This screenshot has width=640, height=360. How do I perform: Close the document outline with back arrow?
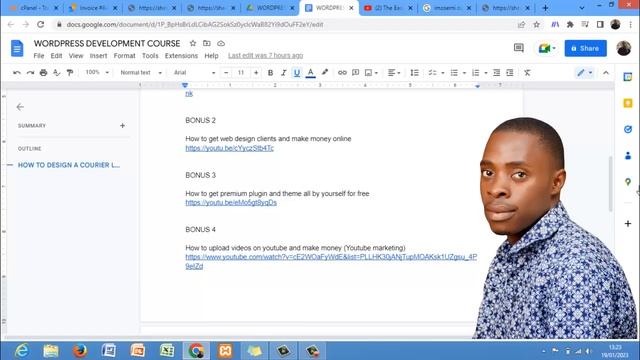coord(20,107)
